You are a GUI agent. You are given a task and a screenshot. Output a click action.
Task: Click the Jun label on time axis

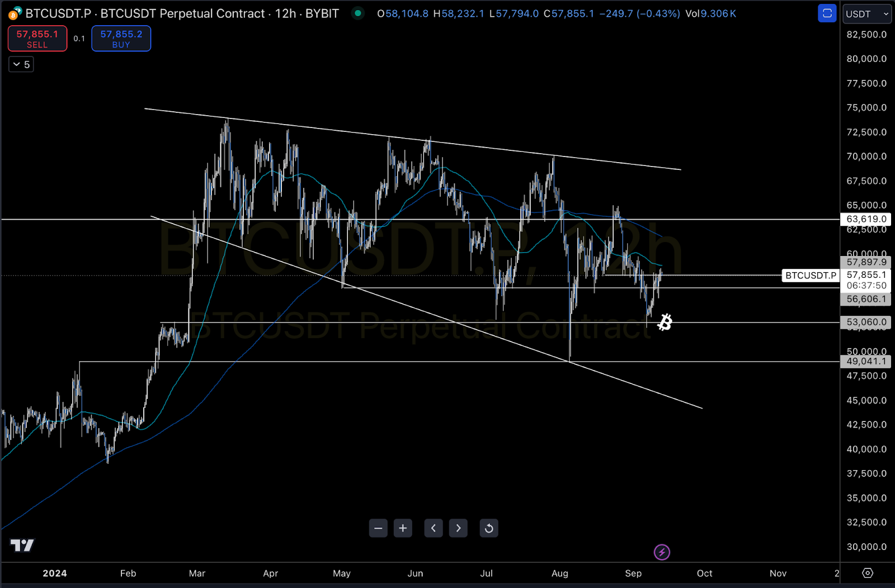pos(415,573)
